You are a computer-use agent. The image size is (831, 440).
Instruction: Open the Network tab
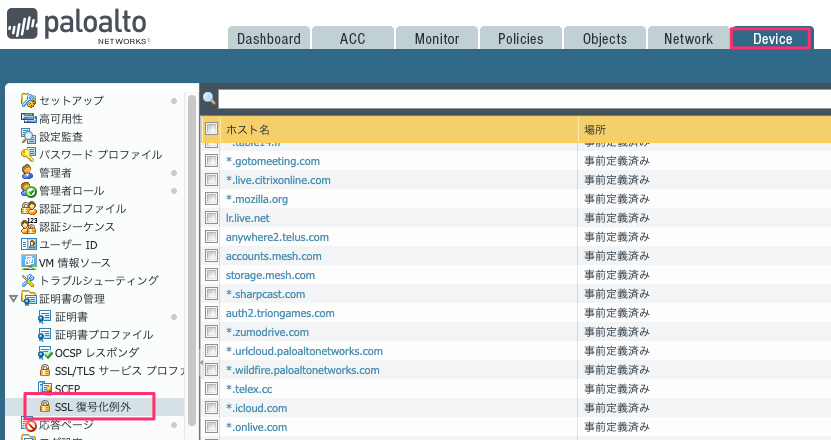688,38
